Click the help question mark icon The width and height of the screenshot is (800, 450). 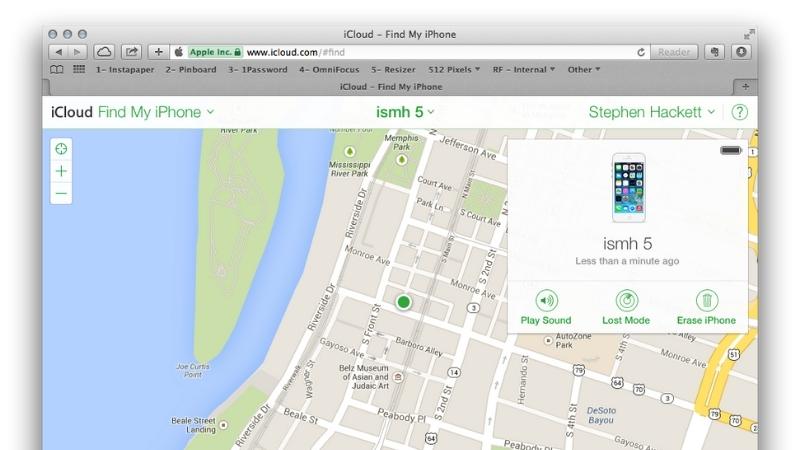point(739,112)
